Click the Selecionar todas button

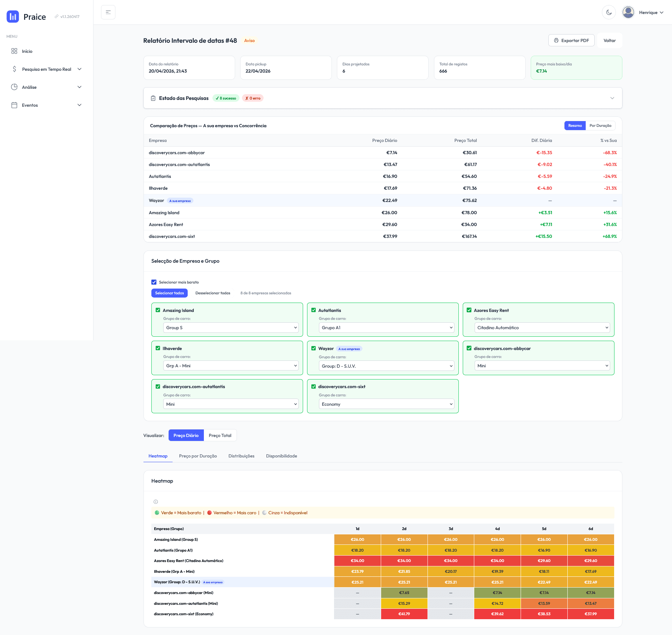169,293
